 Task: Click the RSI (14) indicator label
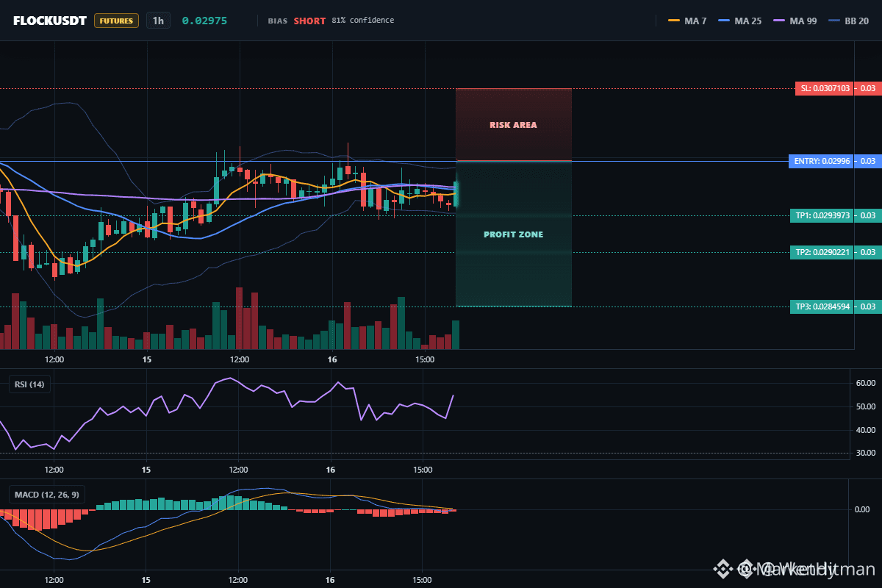29,384
